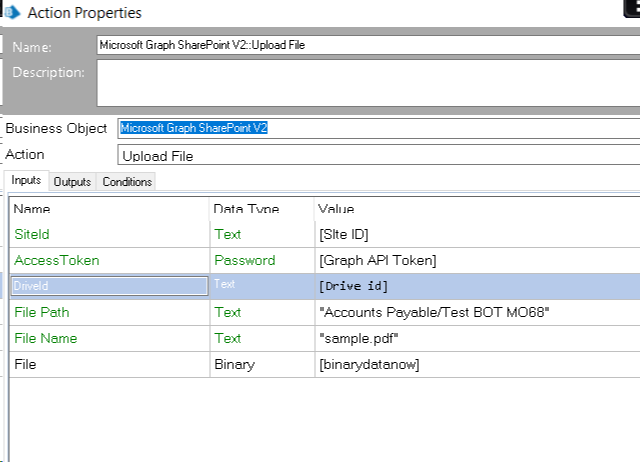
Task: Click the Data Type column header
Action: (246, 209)
